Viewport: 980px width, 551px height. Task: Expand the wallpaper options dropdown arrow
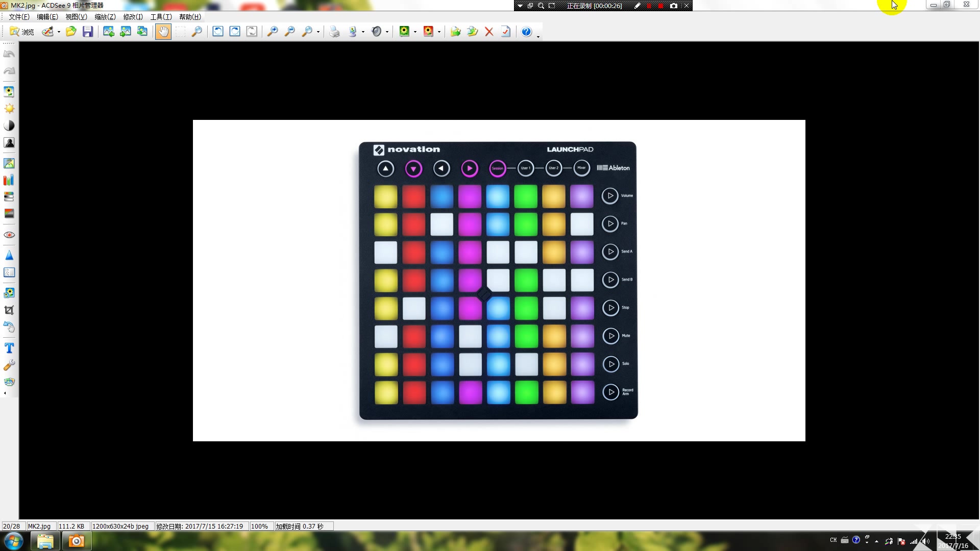[363, 32]
